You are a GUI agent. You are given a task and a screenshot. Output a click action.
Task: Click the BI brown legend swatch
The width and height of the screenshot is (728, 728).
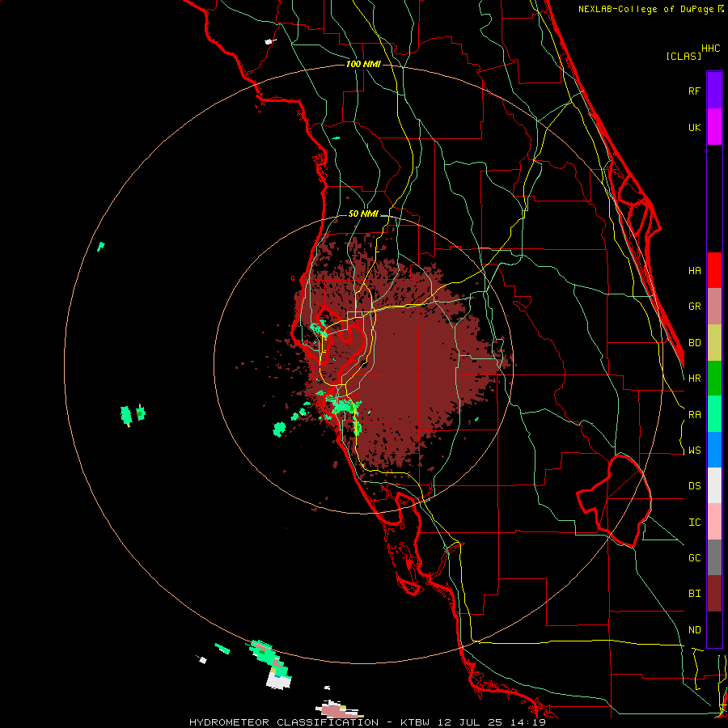point(714,594)
